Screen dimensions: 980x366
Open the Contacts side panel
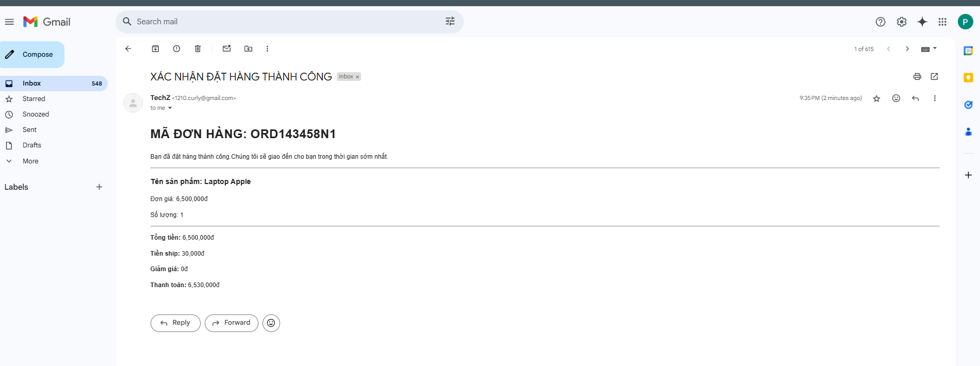[x=968, y=132]
